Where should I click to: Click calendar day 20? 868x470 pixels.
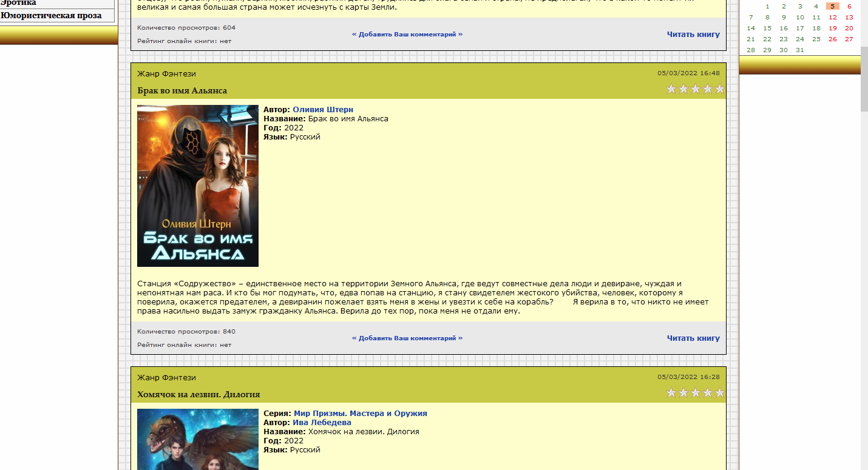pos(849,29)
